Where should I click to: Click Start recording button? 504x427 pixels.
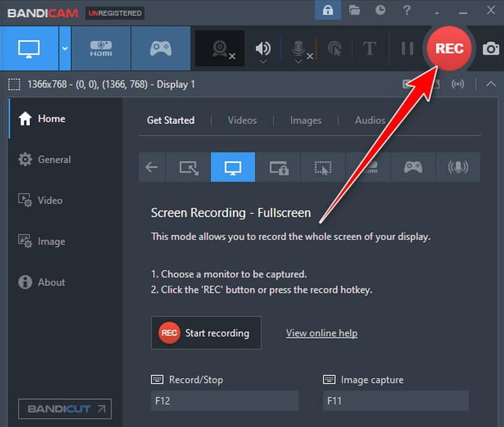[206, 333]
